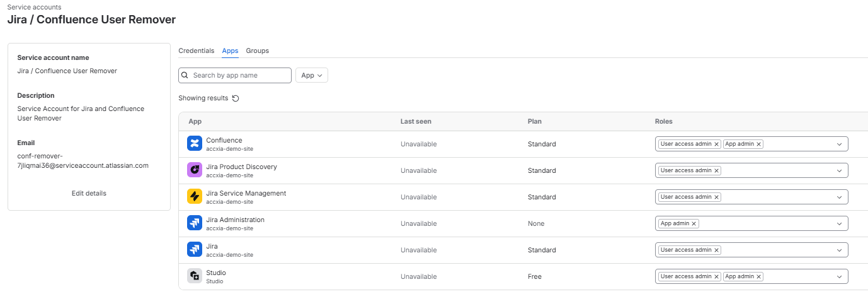868x294 pixels.
Task: Remove App admin role from Jira Administration
Action: pos(694,223)
